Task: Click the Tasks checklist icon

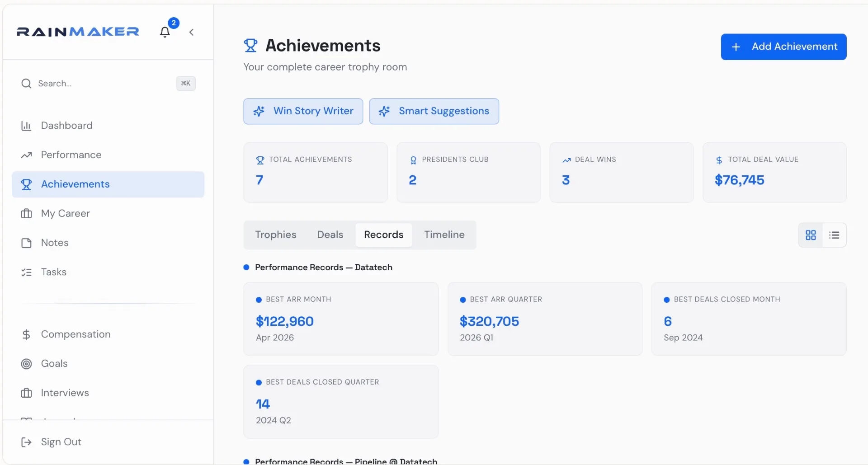Action: point(26,272)
